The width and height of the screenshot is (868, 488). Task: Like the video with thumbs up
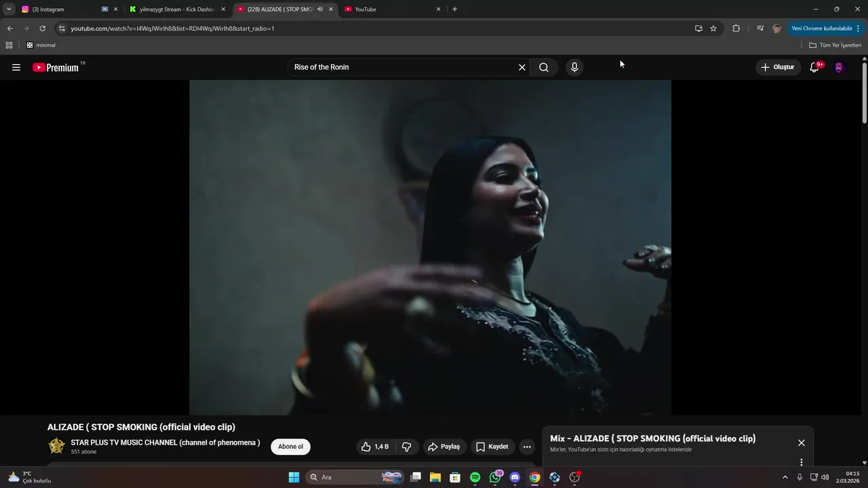point(375,447)
